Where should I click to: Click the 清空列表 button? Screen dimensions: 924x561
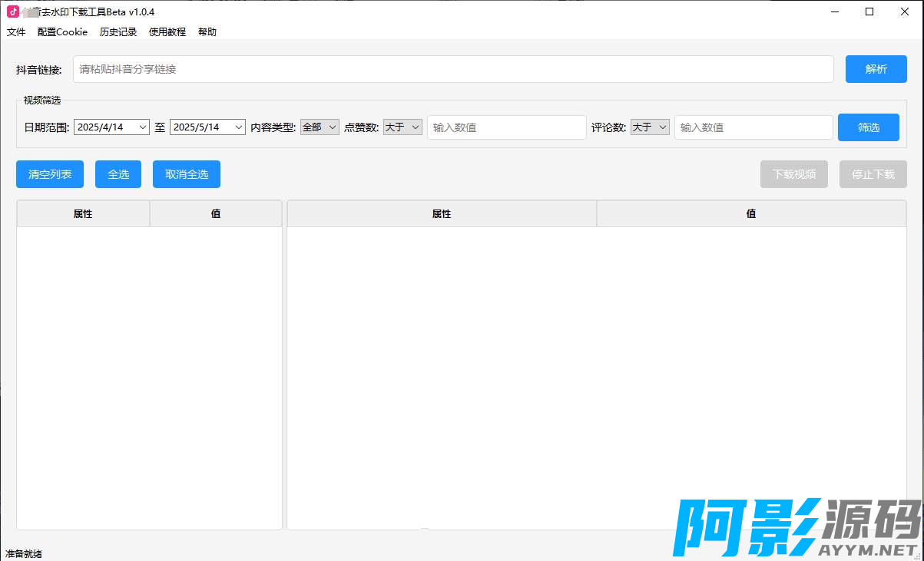click(x=50, y=174)
